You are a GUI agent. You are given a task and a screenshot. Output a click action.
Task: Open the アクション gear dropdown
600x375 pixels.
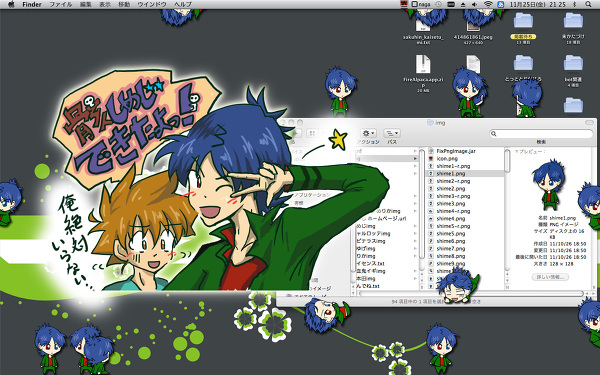click(368, 133)
